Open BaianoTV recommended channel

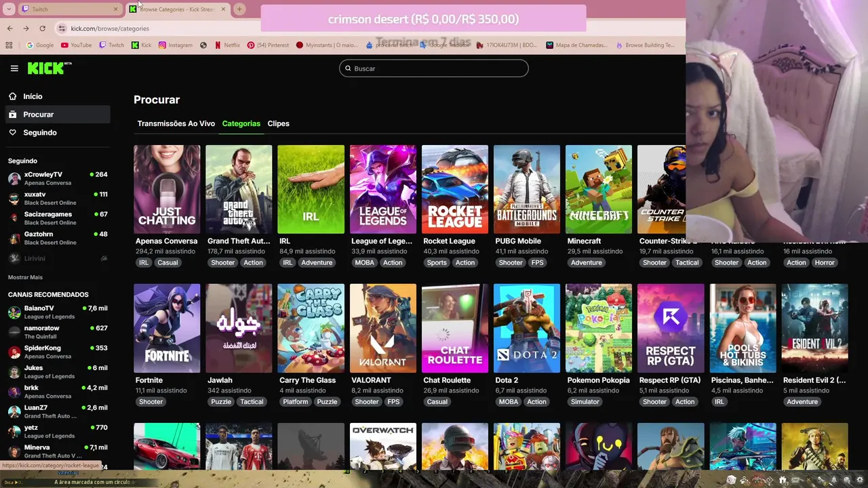tap(58, 312)
